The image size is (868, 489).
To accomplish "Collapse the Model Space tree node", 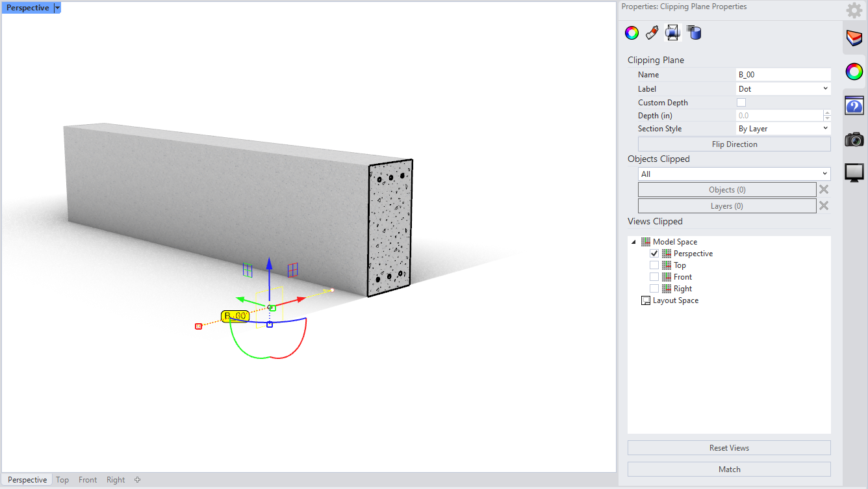I will (x=633, y=242).
